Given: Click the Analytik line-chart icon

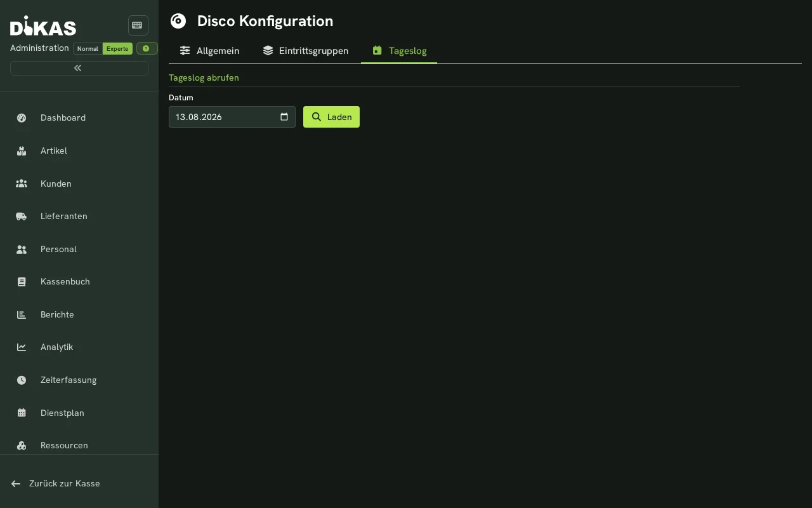Looking at the screenshot, I should pos(22,347).
